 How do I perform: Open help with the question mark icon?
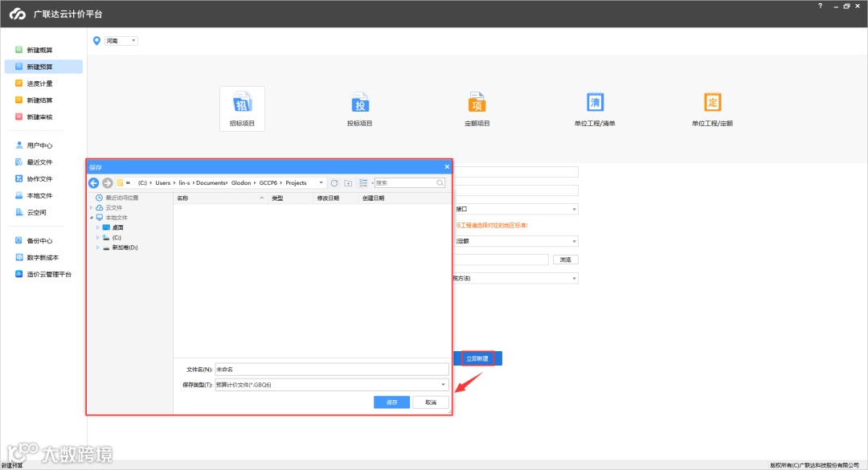821,6
